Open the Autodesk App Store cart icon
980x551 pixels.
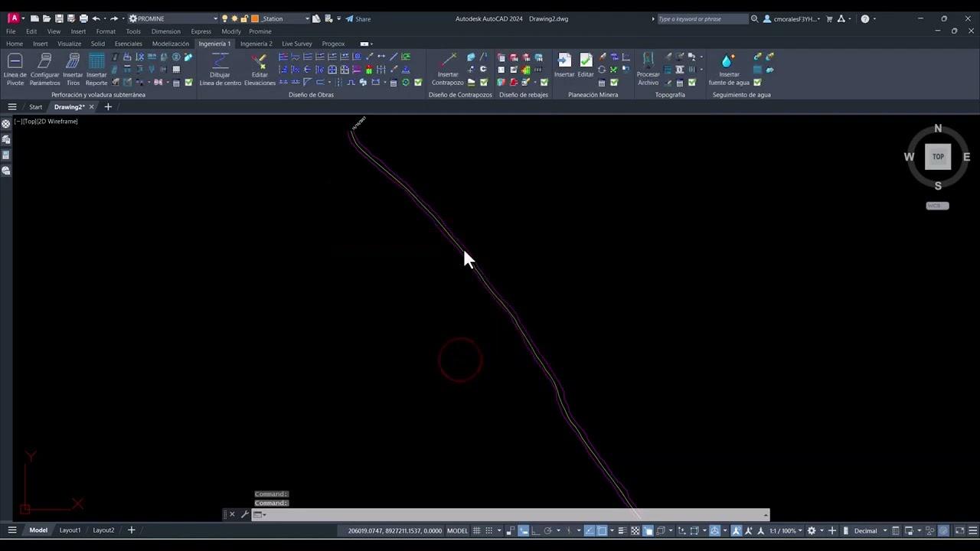pyautogui.click(x=829, y=18)
